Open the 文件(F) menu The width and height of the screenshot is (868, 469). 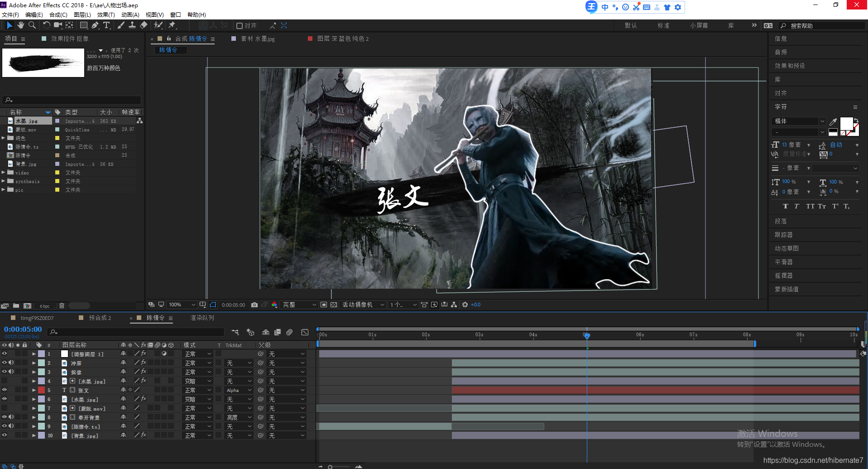(10, 15)
